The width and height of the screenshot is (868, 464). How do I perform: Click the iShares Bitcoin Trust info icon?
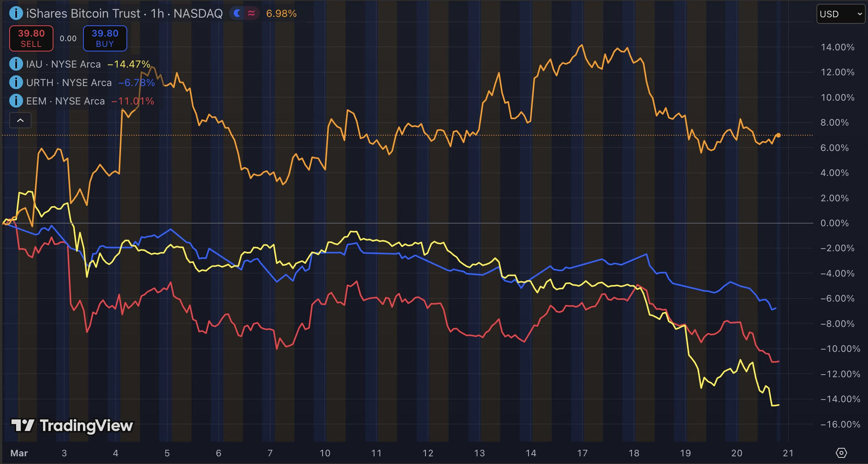coord(16,14)
